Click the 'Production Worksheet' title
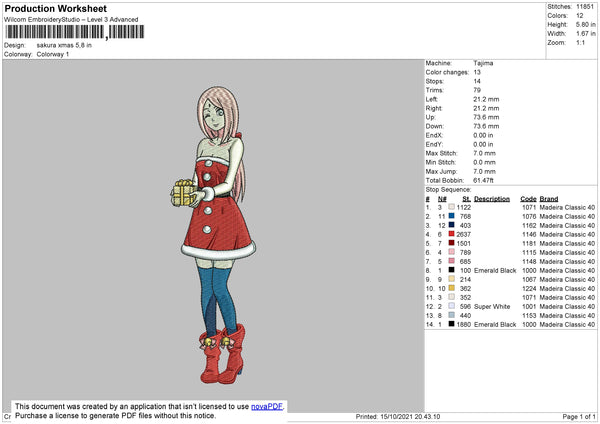The image size is (600, 424). 55,8
